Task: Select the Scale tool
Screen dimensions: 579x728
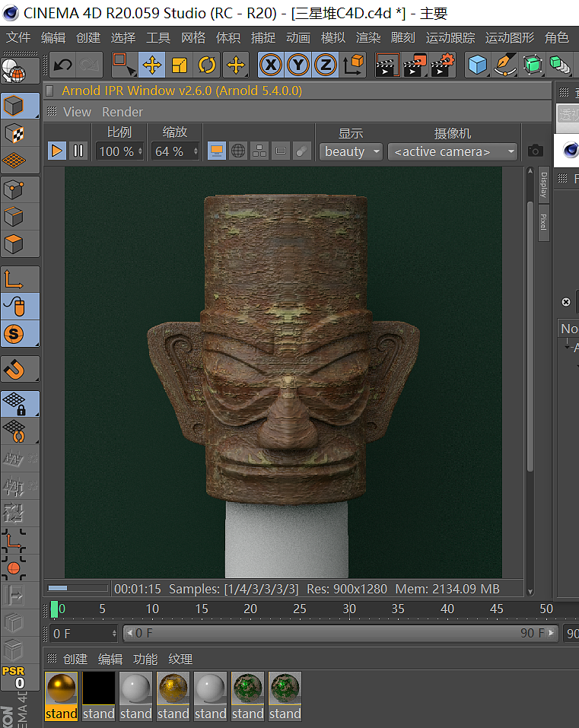Action: click(180, 65)
